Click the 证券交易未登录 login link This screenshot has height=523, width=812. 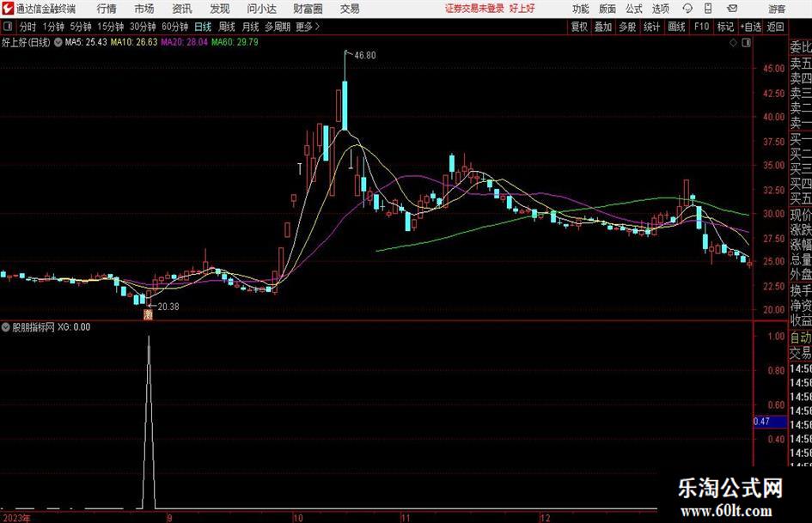coord(474,9)
